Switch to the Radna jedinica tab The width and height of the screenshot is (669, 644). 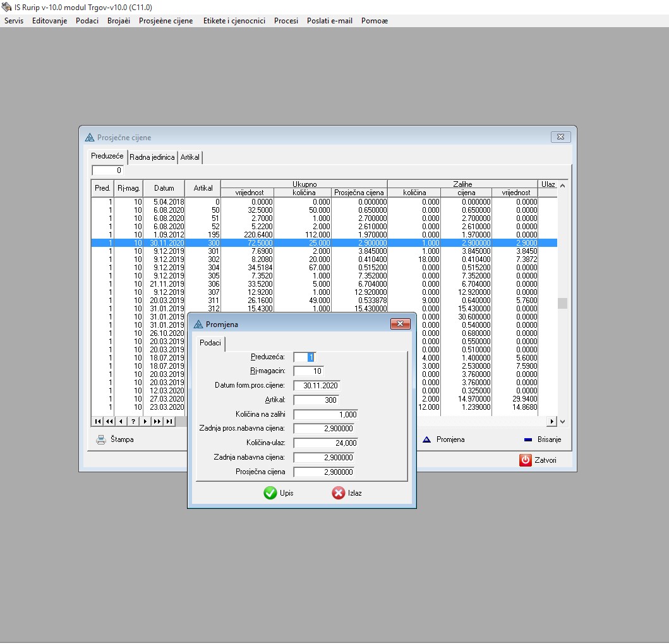(x=152, y=157)
